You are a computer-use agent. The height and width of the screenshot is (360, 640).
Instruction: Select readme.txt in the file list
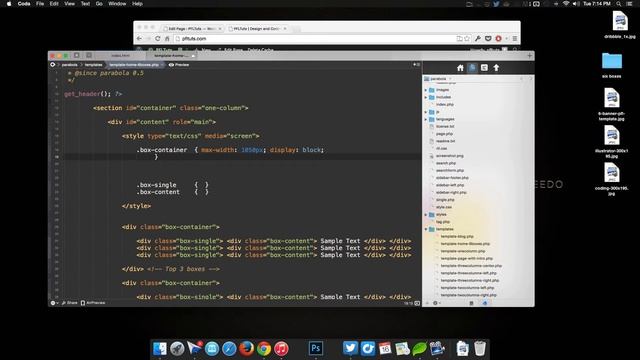coord(445,141)
